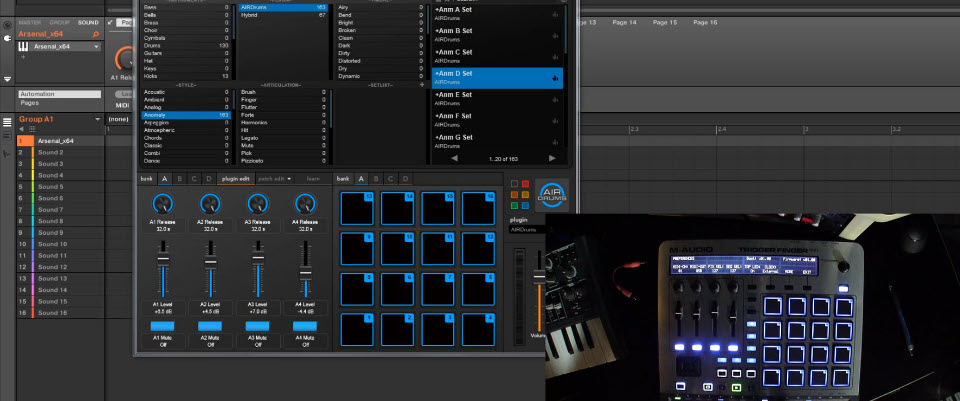Screen dimensions: 960x401
Task: Click the AIR Drums logo icon
Action: point(552,195)
